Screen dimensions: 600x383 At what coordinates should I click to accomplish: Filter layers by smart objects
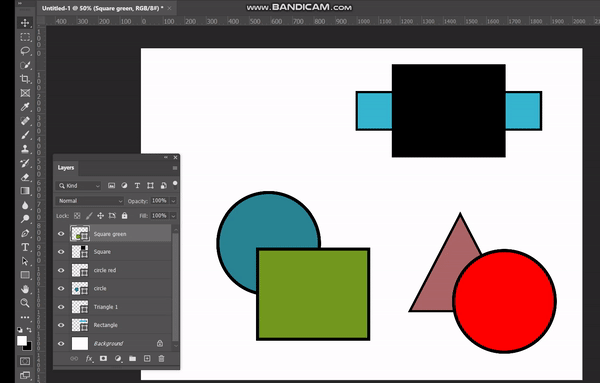tap(163, 186)
